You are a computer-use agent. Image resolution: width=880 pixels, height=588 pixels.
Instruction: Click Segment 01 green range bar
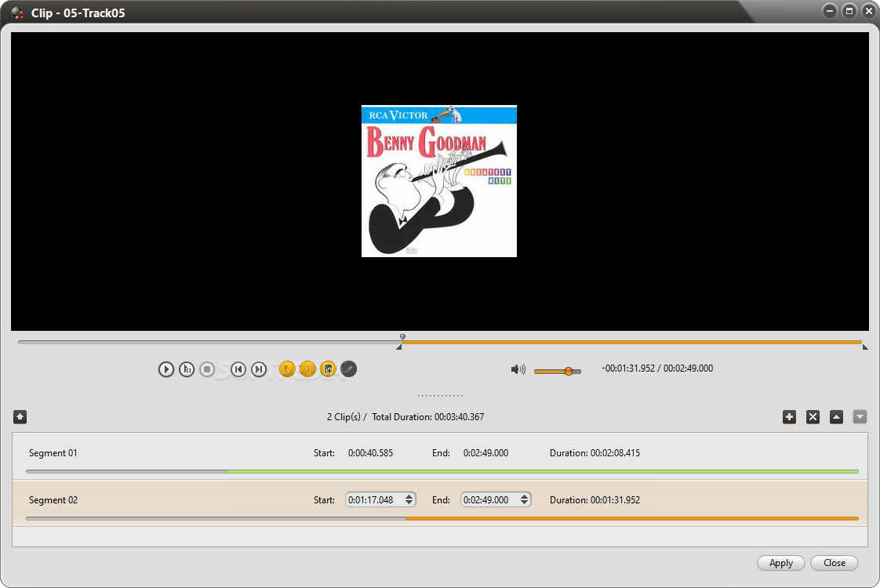click(542, 471)
